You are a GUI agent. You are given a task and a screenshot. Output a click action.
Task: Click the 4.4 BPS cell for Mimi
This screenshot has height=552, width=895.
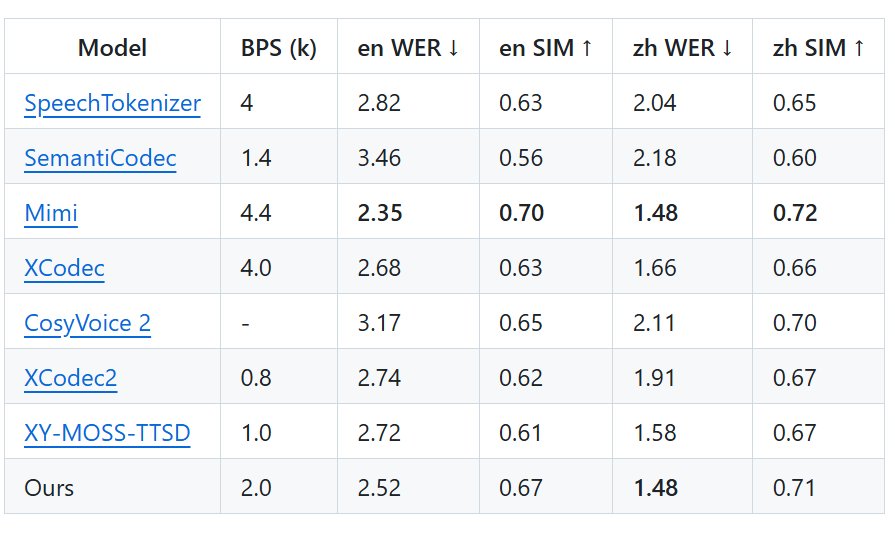pyautogui.click(x=256, y=213)
